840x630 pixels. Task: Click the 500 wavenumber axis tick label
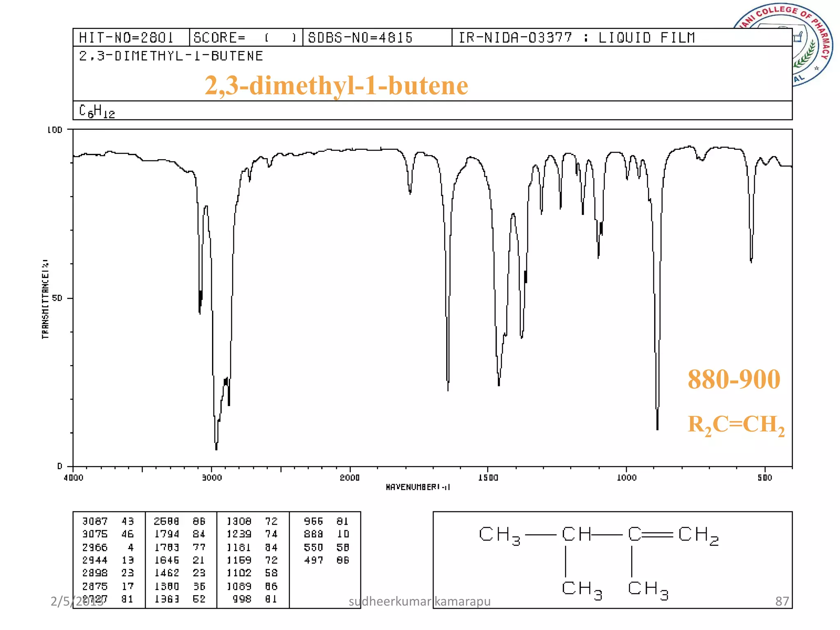[x=765, y=477]
